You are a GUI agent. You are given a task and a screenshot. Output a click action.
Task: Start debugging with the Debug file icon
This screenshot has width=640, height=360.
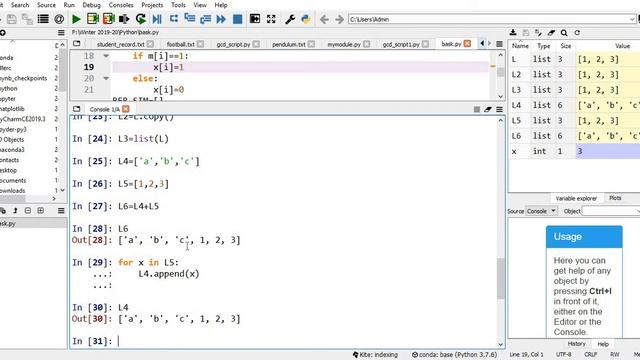(157, 19)
